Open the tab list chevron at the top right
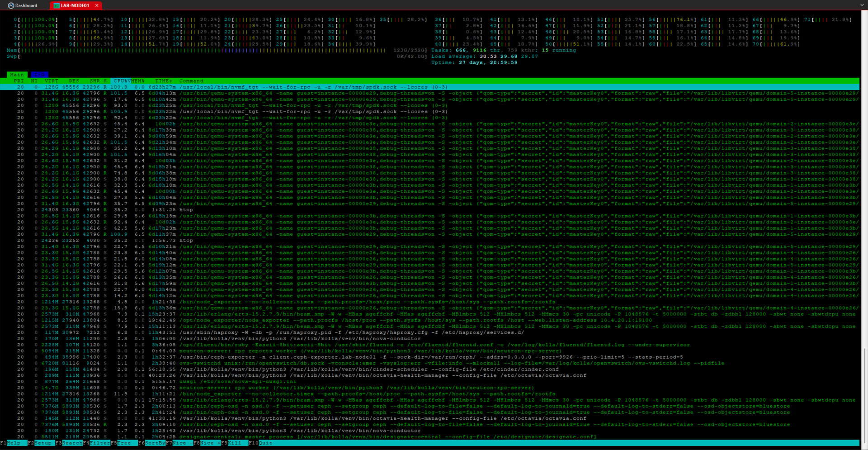Viewport: 868px width, 450px height. click(862, 5)
